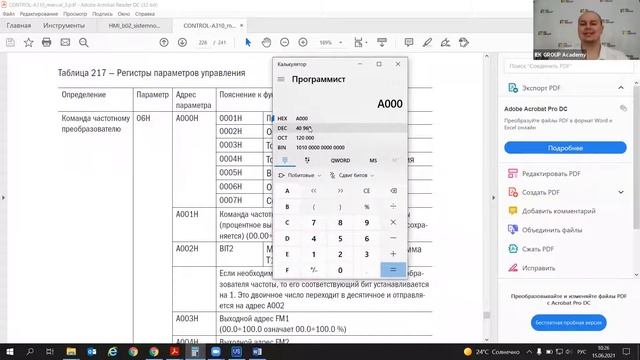Click the stamp tool icon in the toolbar
The width and height of the screenshot is (640, 360).
pos(464,42)
